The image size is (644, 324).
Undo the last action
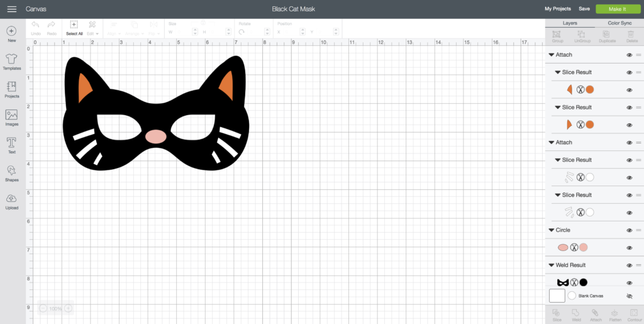point(36,28)
